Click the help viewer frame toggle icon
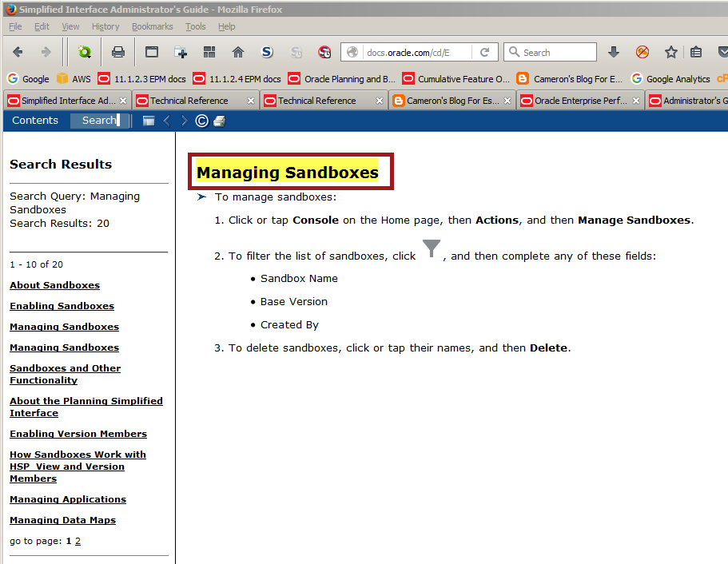The height and width of the screenshot is (564, 728). coord(149,121)
